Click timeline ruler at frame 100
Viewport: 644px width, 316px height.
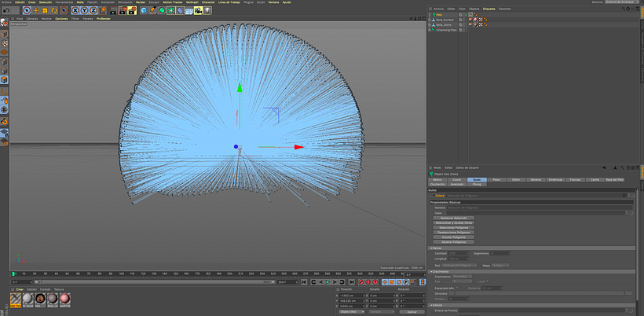click(122, 274)
